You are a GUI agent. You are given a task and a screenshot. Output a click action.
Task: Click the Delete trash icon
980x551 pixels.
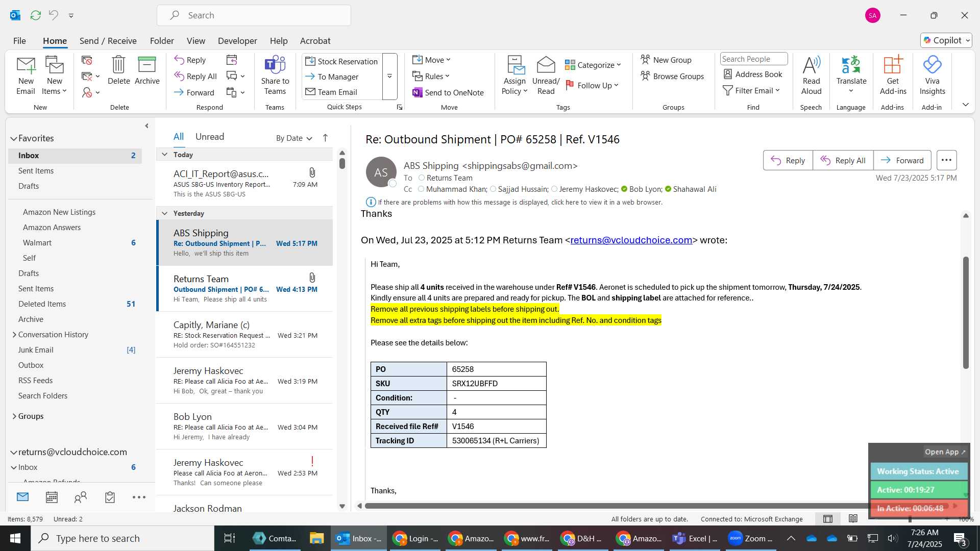click(x=118, y=64)
